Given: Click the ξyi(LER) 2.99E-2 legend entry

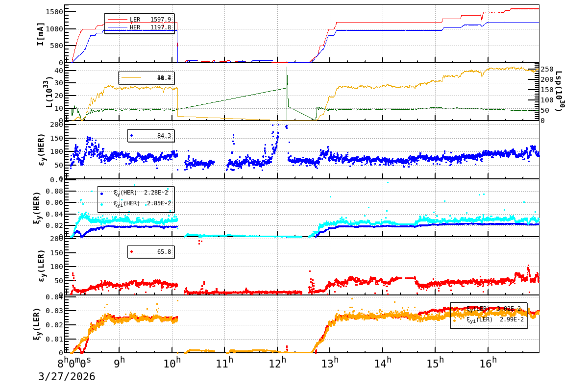Looking at the screenshot, I should click(x=489, y=319).
